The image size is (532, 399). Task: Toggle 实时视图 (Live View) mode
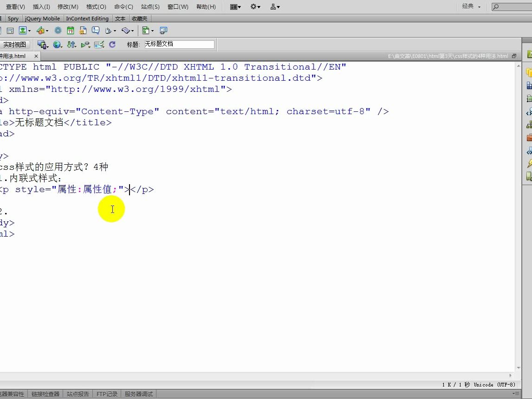coord(15,45)
